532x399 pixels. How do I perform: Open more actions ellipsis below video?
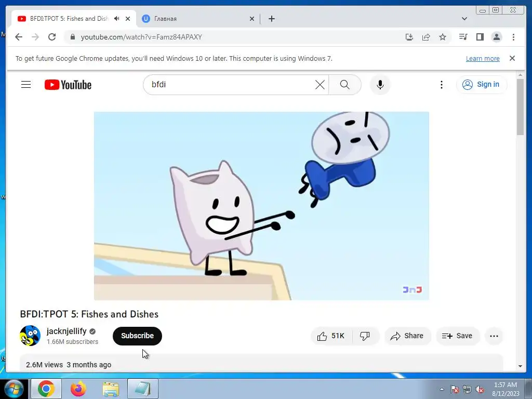(x=494, y=336)
